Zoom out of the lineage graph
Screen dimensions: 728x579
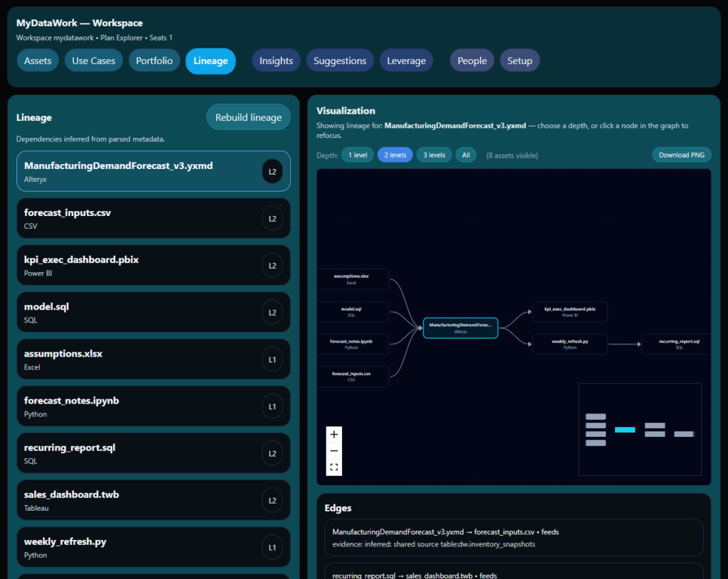pyautogui.click(x=334, y=451)
